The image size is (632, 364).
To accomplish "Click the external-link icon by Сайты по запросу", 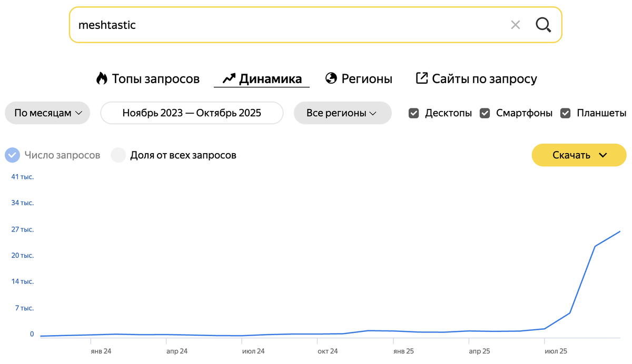I will tap(421, 77).
